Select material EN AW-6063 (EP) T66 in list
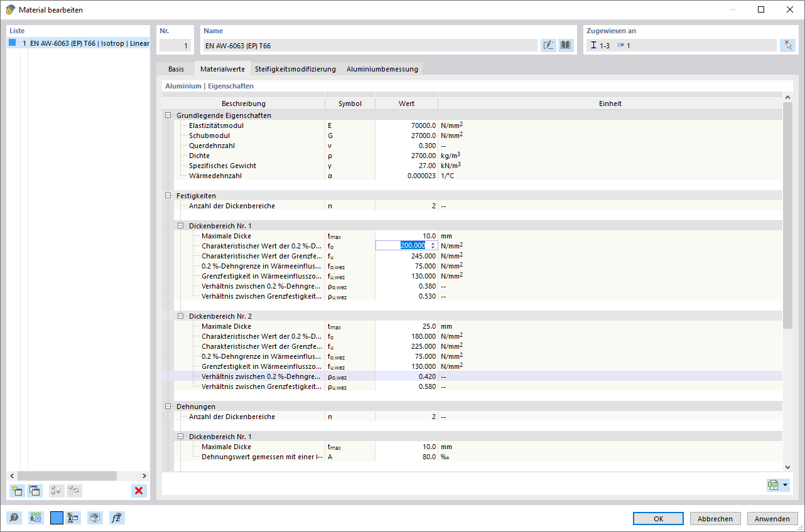805x532 pixels. tap(79, 44)
